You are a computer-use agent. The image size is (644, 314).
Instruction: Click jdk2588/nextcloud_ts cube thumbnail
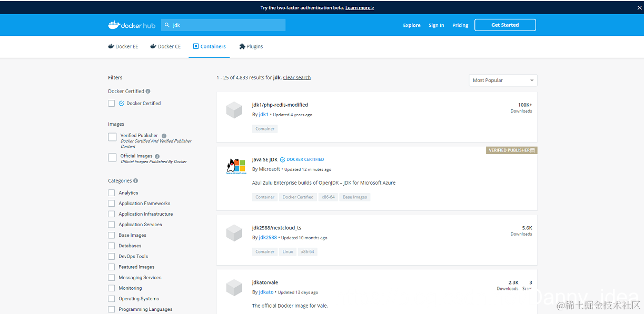click(234, 233)
